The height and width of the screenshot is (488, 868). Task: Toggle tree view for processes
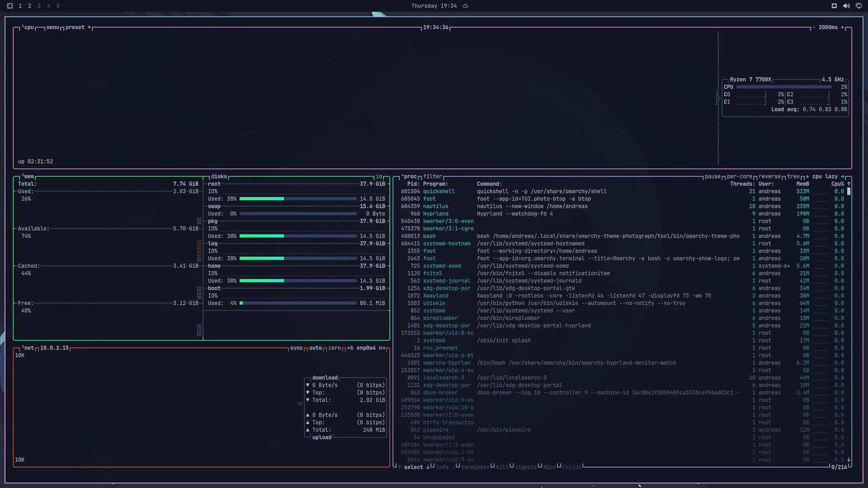[x=793, y=177]
